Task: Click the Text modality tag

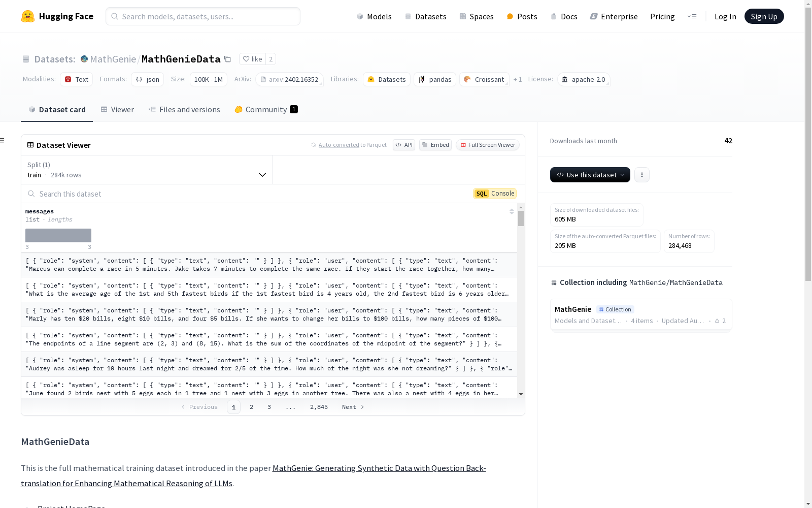Action: pos(77,79)
